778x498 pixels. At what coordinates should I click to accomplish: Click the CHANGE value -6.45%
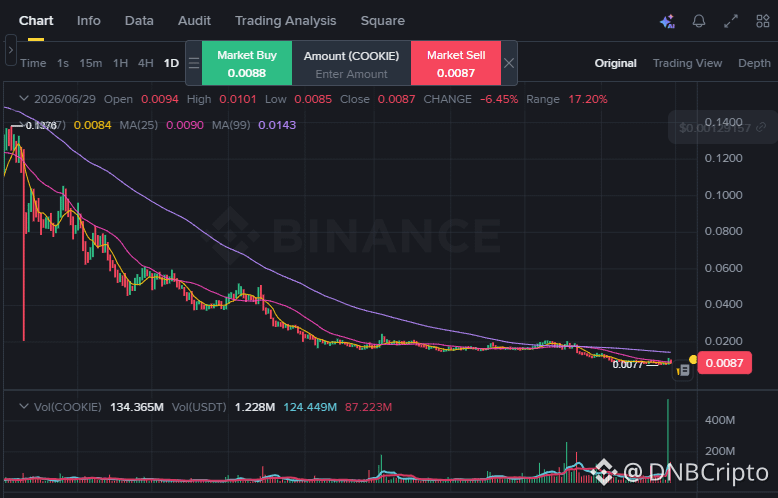point(499,99)
